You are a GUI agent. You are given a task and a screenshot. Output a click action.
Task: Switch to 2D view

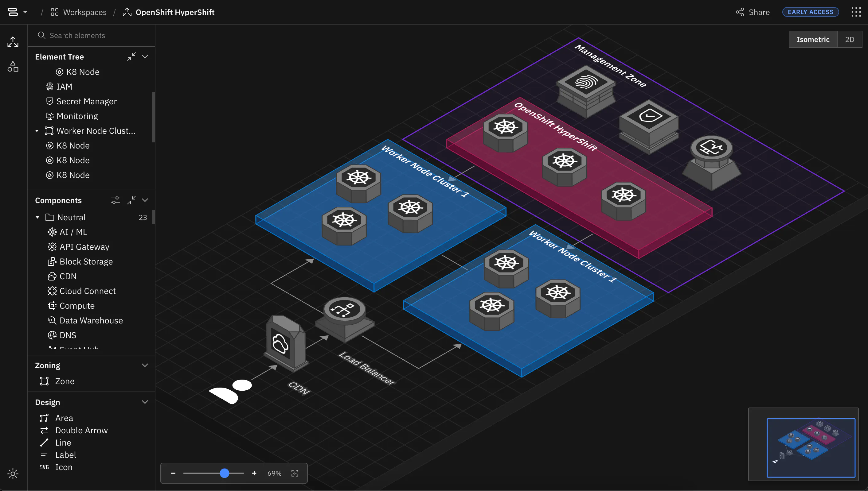850,40
